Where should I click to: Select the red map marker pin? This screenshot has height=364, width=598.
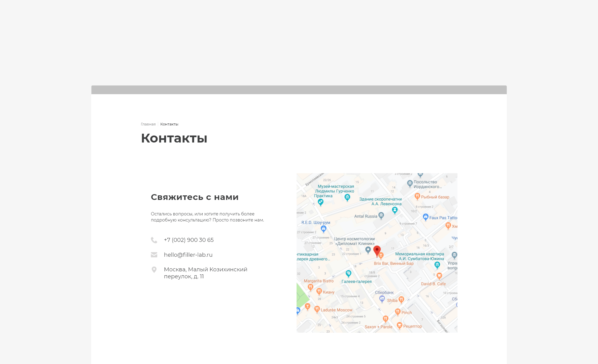click(x=377, y=251)
